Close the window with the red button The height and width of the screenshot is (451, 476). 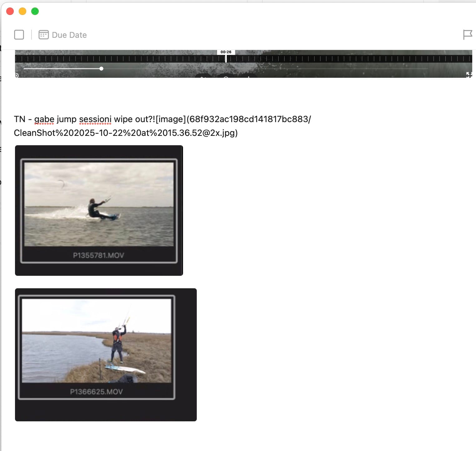click(10, 11)
